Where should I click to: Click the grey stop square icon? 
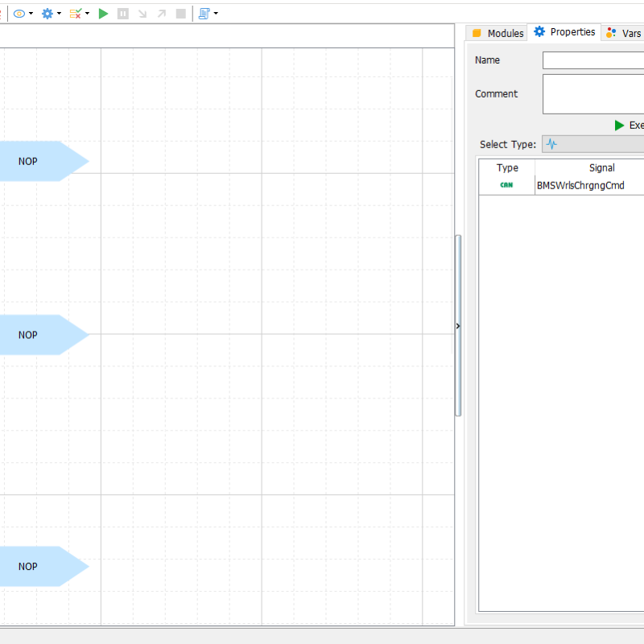[x=181, y=14]
